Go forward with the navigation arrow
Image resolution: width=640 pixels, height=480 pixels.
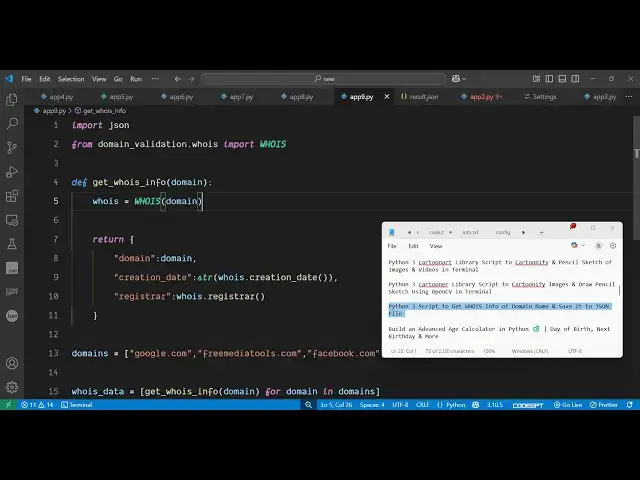coord(191,79)
